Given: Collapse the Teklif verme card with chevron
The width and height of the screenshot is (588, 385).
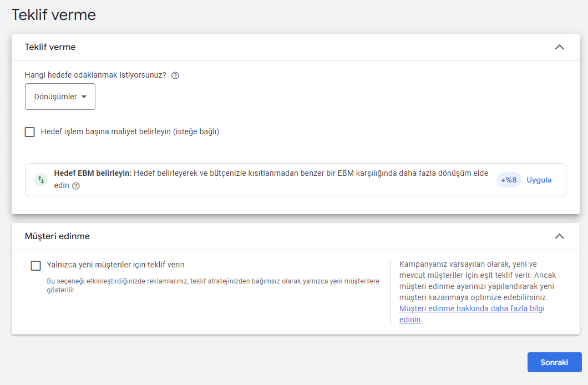Looking at the screenshot, I should (x=559, y=47).
